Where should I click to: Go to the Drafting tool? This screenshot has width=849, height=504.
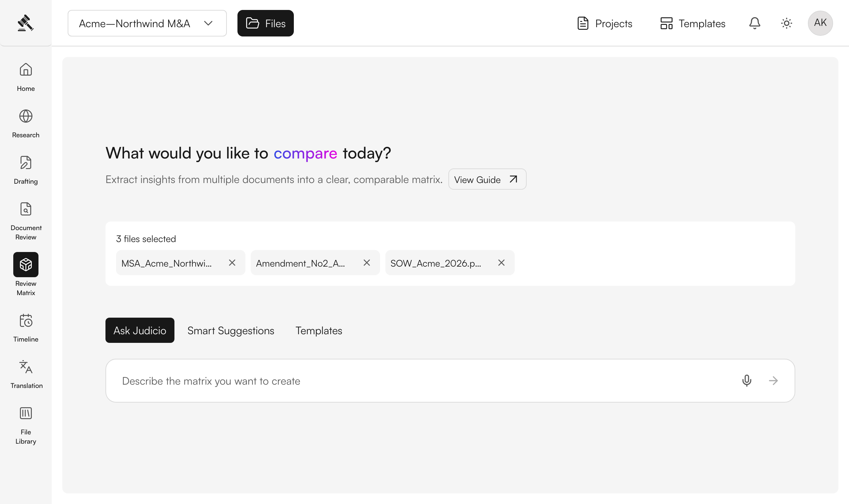pyautogui.click(x=26, y=170)
